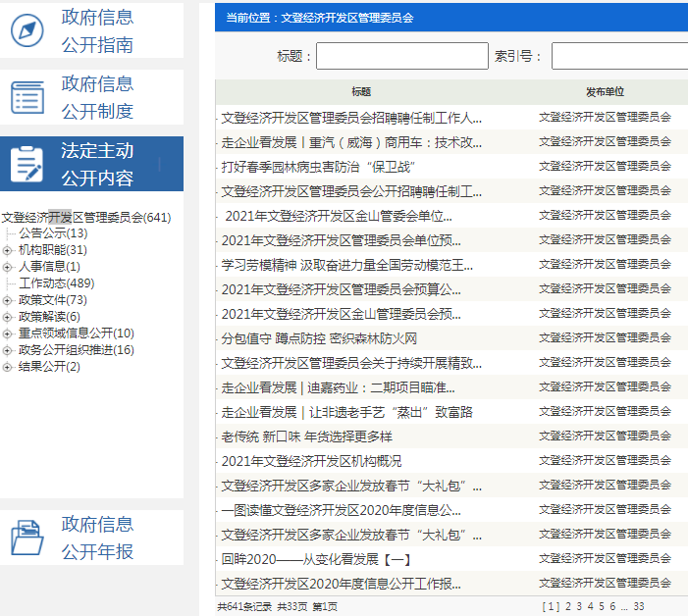688x616 pixels.
Task: Click the clipboard icon for 法定主动公开内容
Action: pyautogui.click(x=27, y=164)
